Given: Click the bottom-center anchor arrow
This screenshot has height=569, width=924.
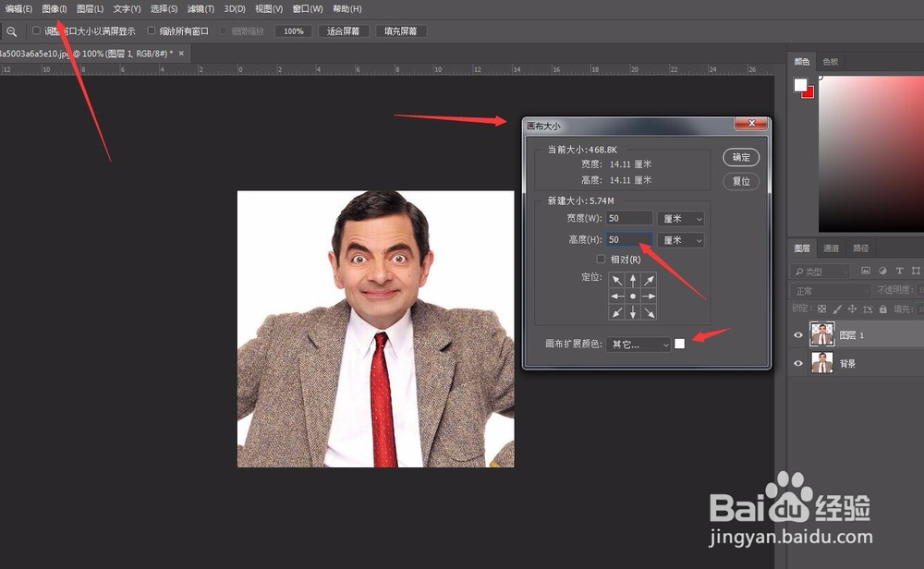Looking at the screenshot, I should [633, 312].
